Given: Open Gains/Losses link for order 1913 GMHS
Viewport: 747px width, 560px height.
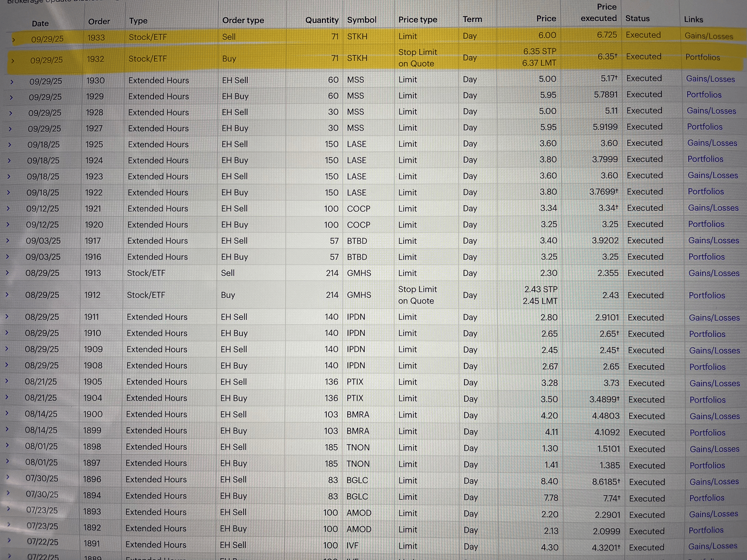Looking at the screenshot, I should point(714,273).
